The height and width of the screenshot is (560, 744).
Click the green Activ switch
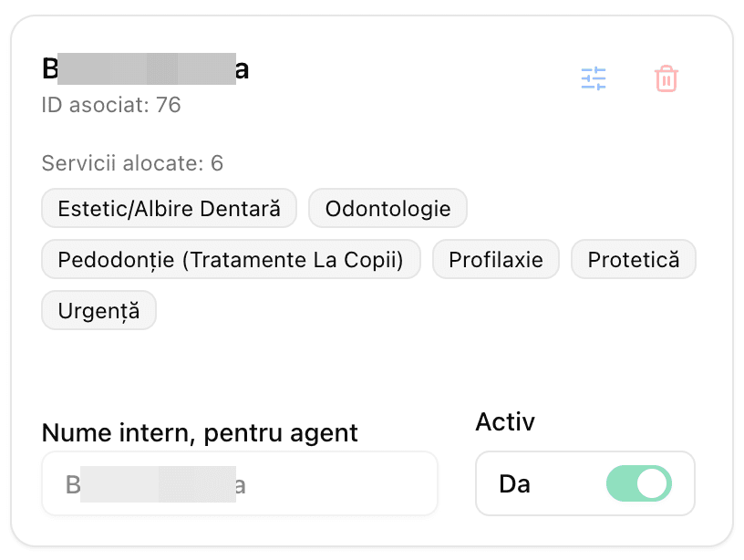639,483
